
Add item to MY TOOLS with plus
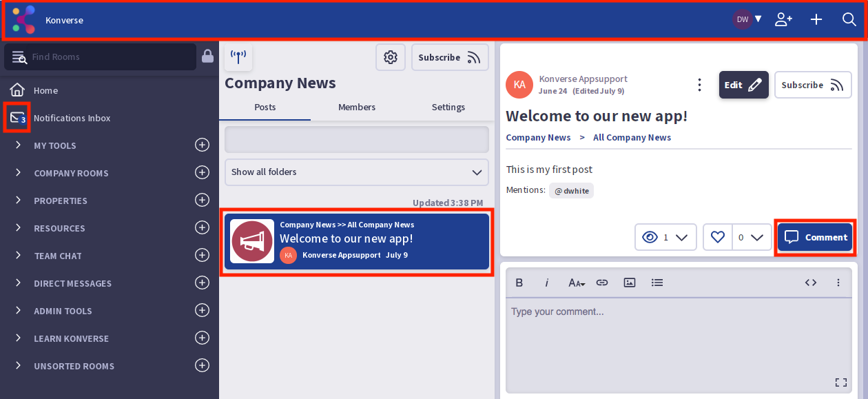click(202, 145)
